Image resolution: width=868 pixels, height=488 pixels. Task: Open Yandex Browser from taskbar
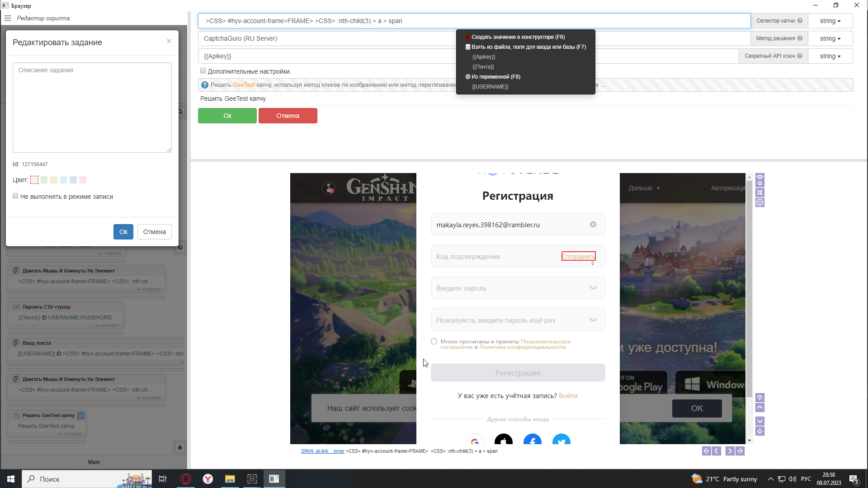[208, 479]
